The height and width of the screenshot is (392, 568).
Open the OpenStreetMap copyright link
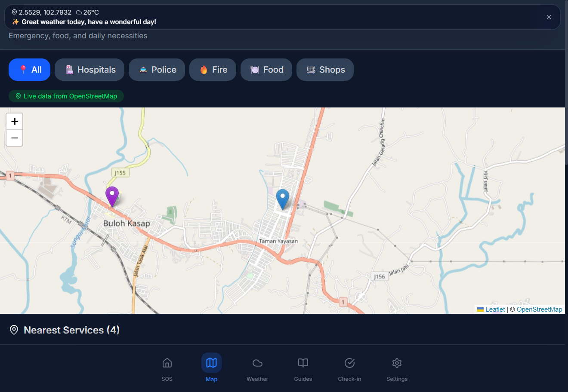tap(539, 309)
